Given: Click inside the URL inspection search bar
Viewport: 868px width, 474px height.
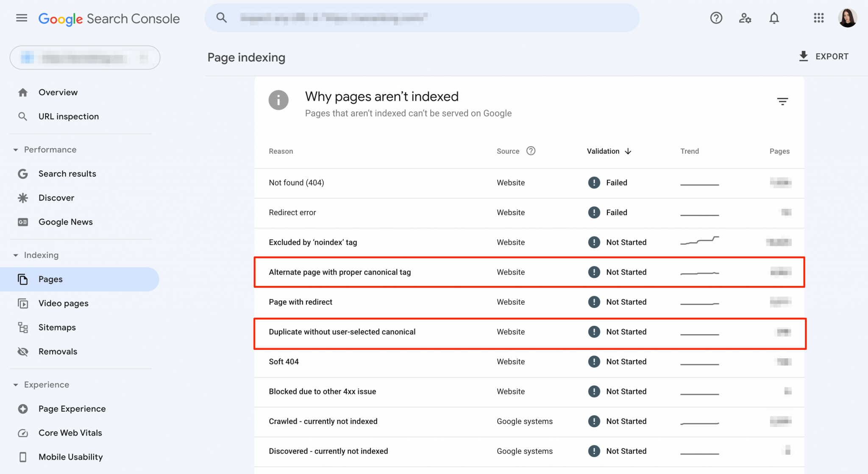Looking at the screenshot, I should (422, 18).
